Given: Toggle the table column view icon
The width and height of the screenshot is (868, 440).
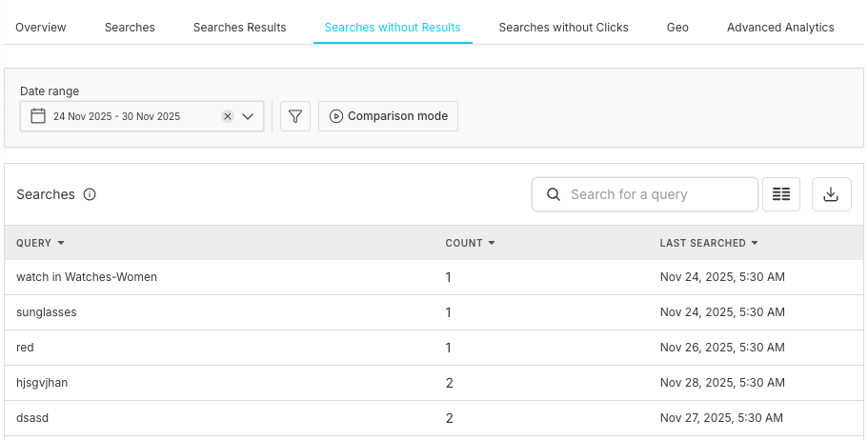Looking at the screenshot, I should click(781, 194).
